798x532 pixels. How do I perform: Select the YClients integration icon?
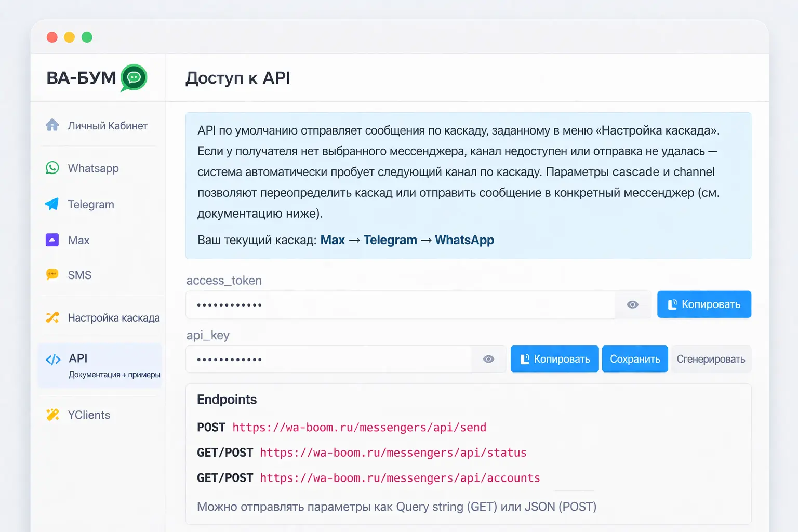click(x=52, y=415)
